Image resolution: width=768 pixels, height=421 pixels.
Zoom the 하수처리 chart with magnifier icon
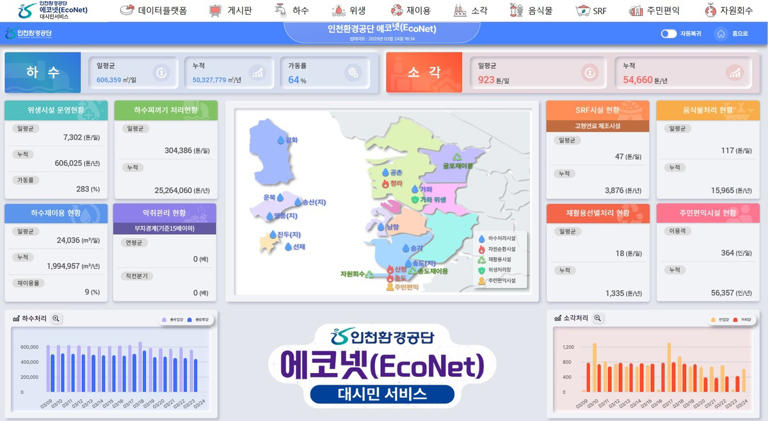[x=56, y=319]
